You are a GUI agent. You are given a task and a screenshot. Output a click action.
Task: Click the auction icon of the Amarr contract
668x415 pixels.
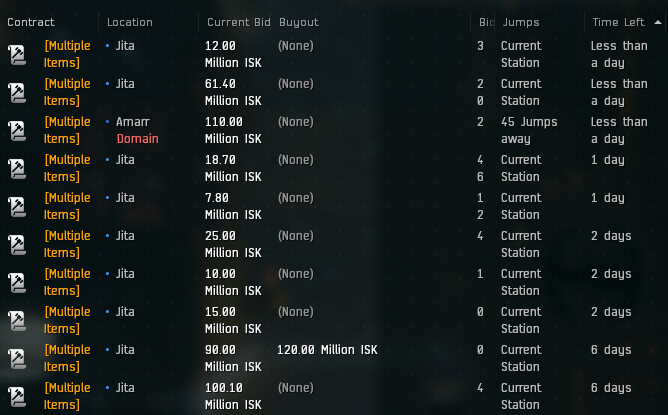tap(17, 130)
